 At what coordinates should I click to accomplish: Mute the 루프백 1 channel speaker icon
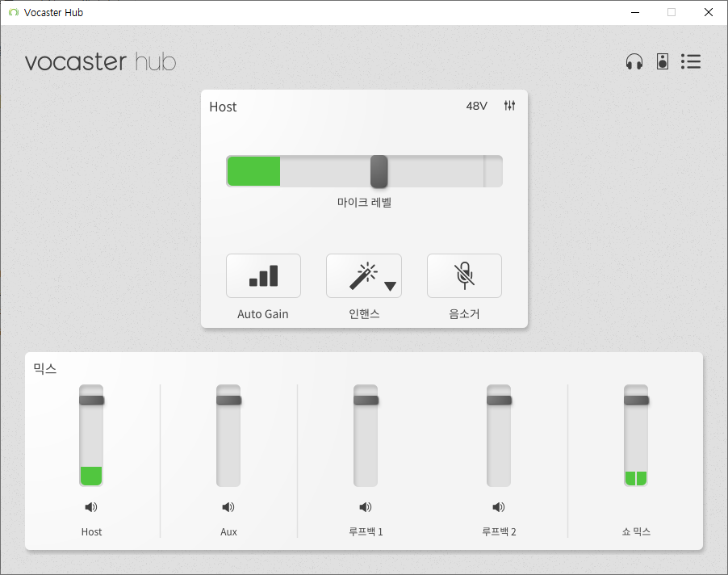(x=366, y=507)
